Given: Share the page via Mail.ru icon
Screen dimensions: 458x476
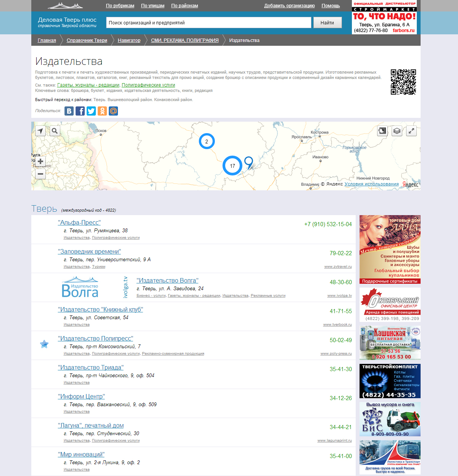Looking at the screenshot, I should tap(113, 111).
